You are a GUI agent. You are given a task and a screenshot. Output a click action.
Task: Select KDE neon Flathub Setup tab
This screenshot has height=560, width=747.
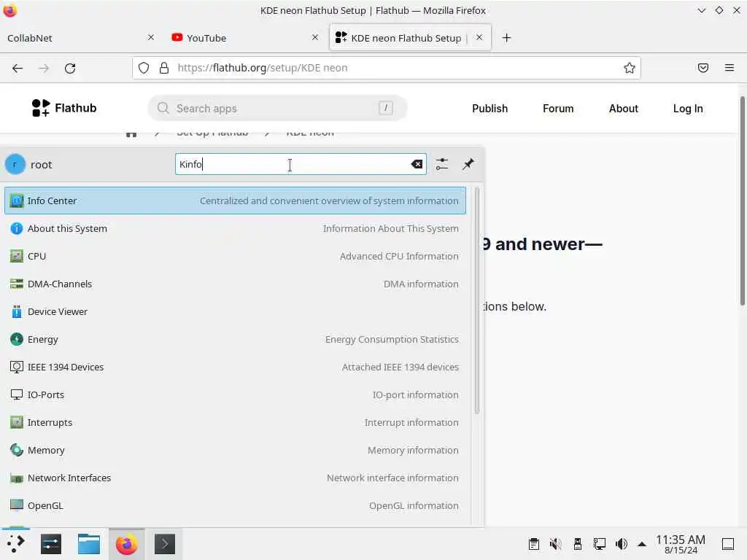click(410, 38)
